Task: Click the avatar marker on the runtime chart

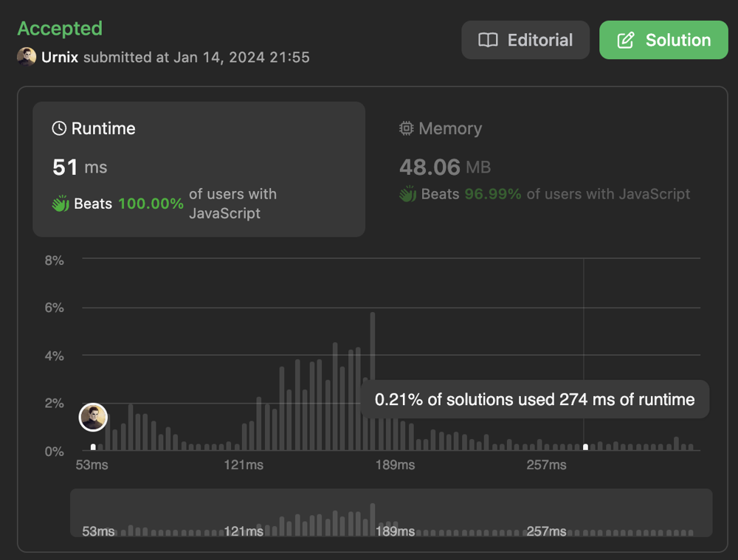Action: [92, 417]
